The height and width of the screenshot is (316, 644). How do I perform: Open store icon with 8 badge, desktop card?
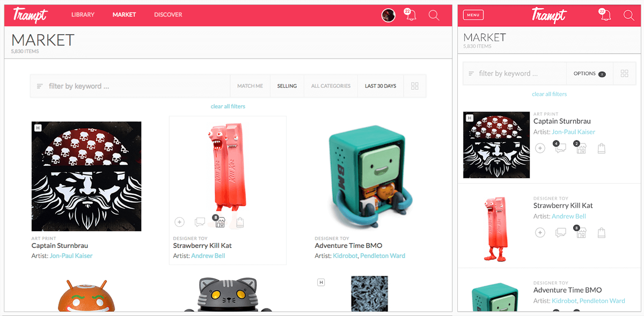tap(219, 221)
